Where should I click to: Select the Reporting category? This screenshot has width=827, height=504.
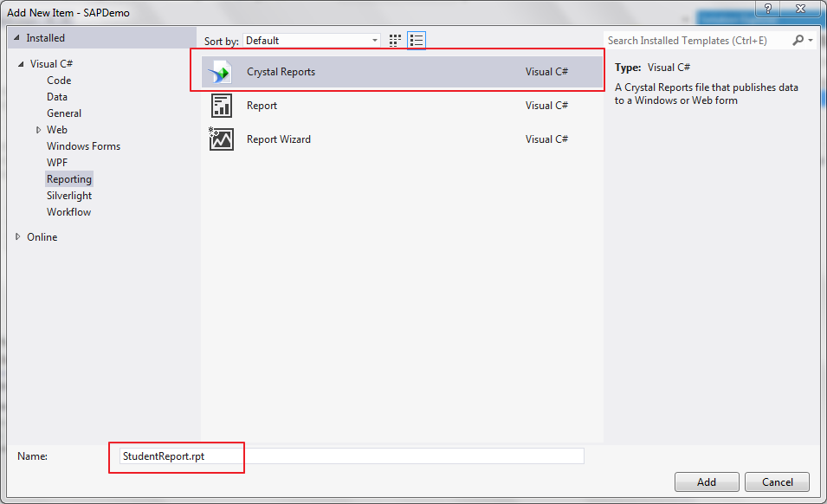click(69, 179)
